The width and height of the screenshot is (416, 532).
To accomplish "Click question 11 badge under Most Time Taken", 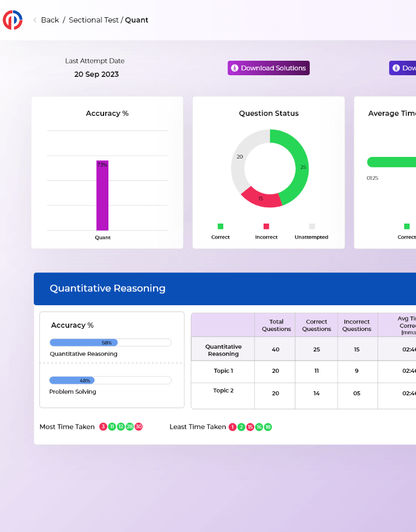I will [x=112, y=427].
